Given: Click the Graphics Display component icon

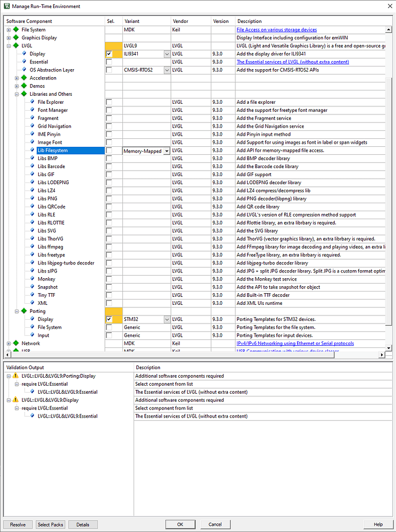Looking at the screenshot, I should coord(15,38).
